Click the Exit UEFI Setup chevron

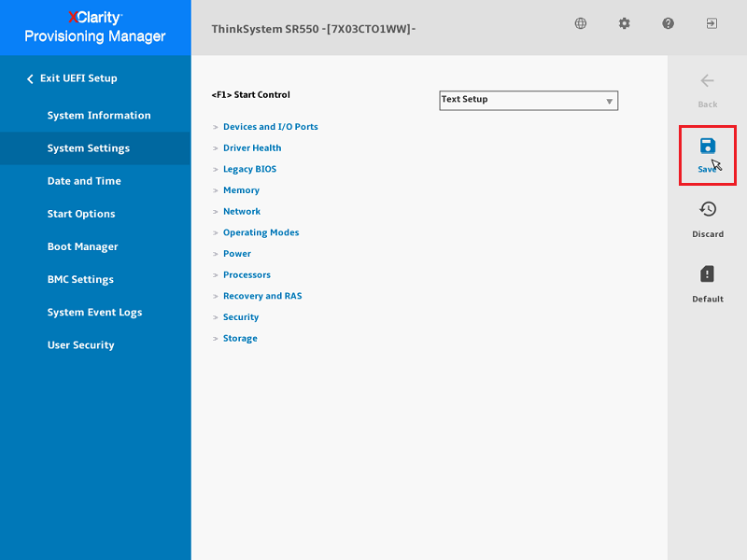(30, 78)
